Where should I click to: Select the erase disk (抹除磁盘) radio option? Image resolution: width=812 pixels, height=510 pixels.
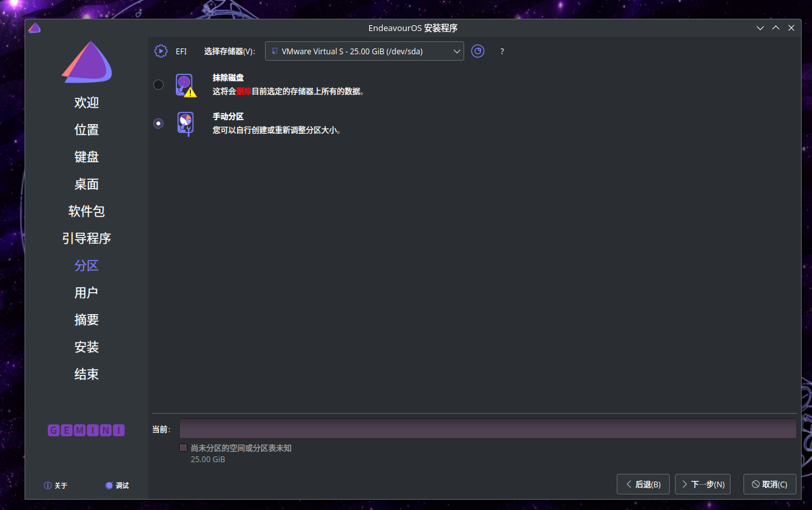pos(158,85)
